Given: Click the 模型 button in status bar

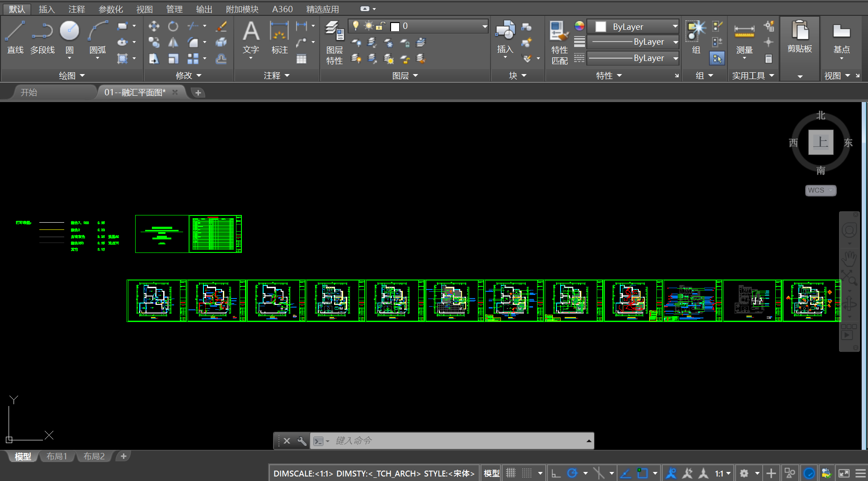Looking at the screenshot, I should click(491, 473).
